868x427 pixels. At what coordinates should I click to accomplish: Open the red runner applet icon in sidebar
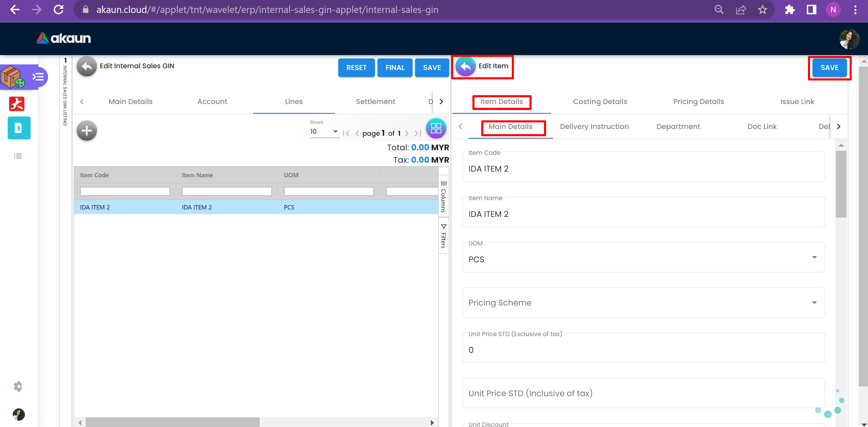coord(17,104)
